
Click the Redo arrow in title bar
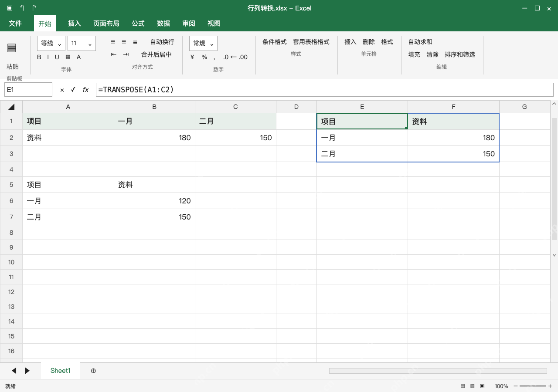tap(34, 8)
